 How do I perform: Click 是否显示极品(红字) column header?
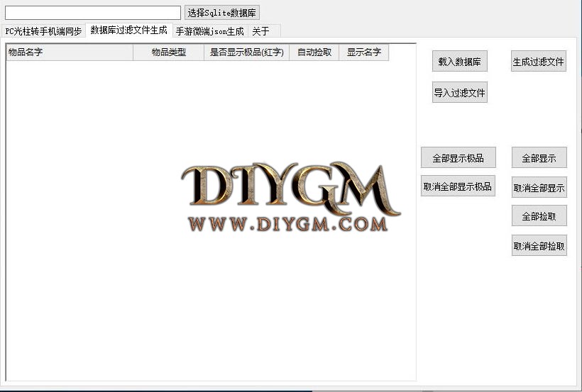tap(246, 52)
